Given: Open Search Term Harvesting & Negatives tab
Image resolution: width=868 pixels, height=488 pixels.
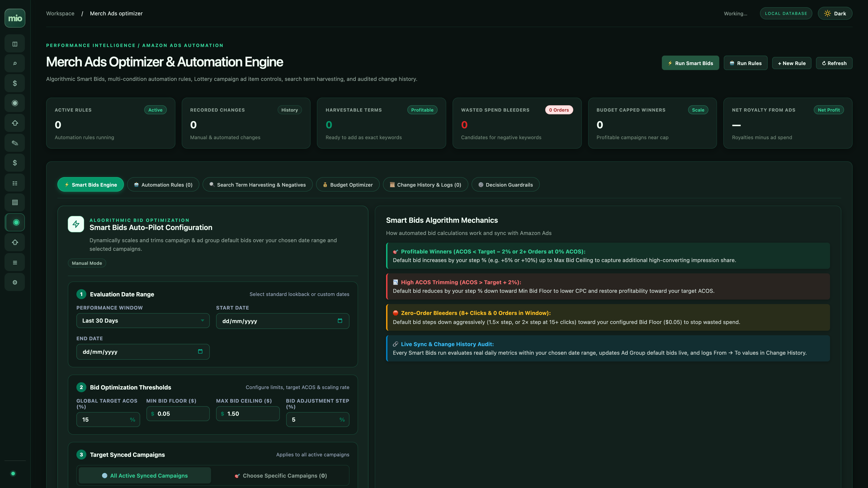Looking at the screenshot, I should [x=257, y=185].
